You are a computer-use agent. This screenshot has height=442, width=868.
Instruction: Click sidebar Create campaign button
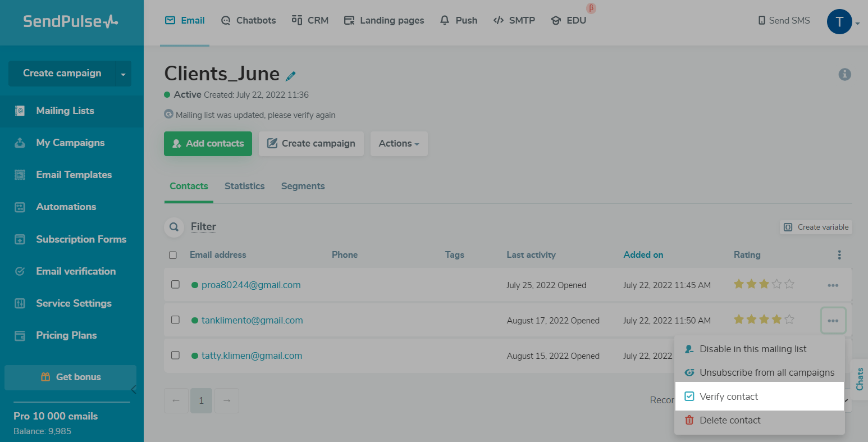pos(62,74)
